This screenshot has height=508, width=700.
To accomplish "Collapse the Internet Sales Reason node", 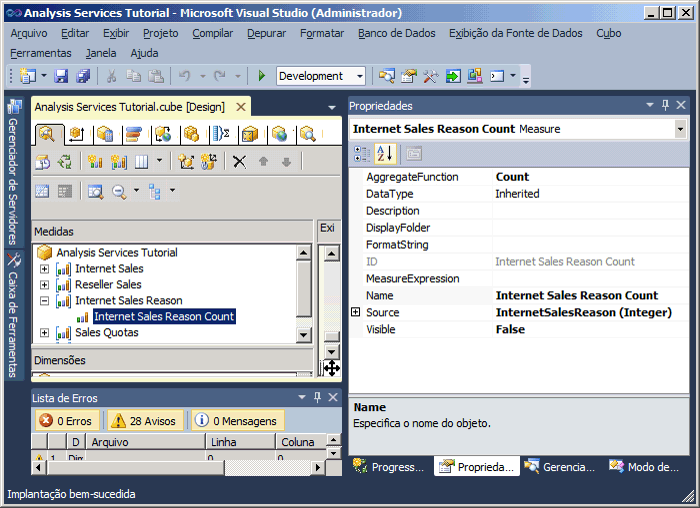I will pyautogui.click(x=44, y=301).
